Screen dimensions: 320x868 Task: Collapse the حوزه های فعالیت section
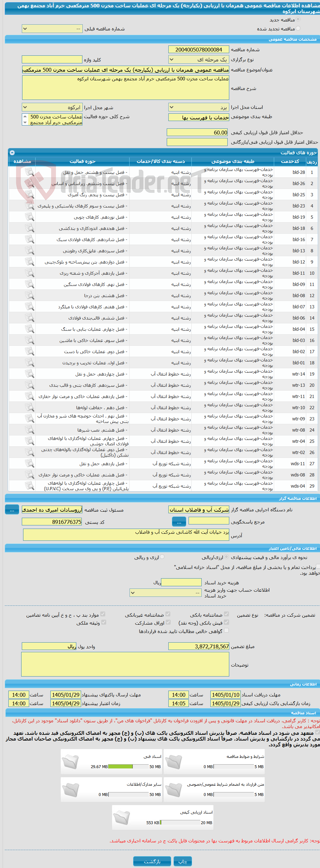[x=12, y=152]
